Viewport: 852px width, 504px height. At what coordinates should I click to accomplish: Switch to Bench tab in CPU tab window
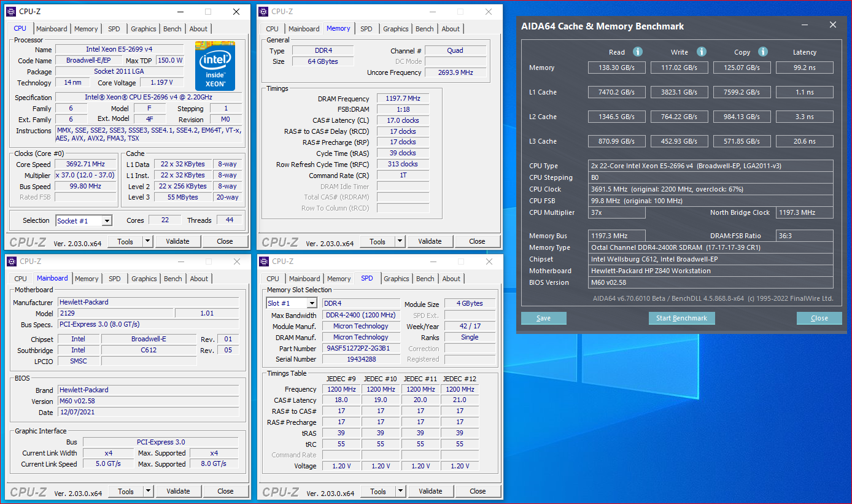coord(172,29)
